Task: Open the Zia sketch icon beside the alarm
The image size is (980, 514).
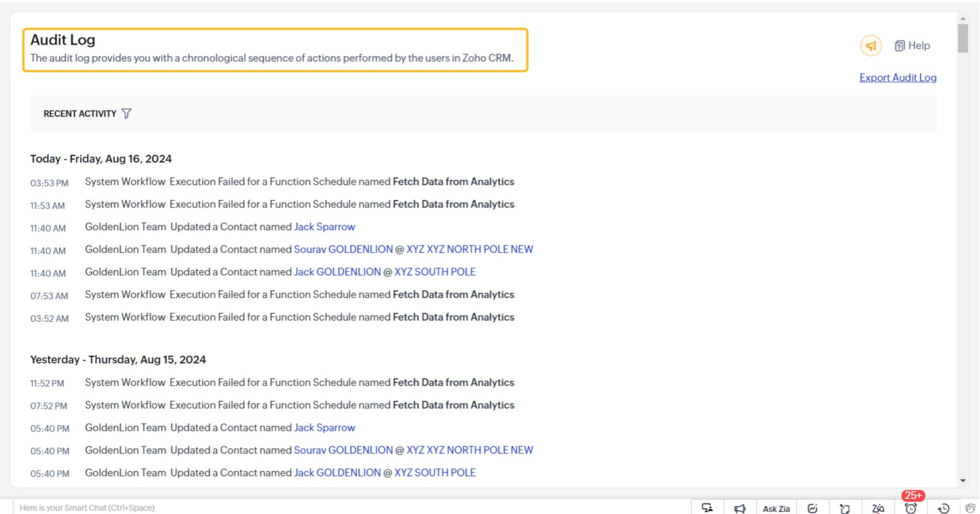Action: coord(878,508)
